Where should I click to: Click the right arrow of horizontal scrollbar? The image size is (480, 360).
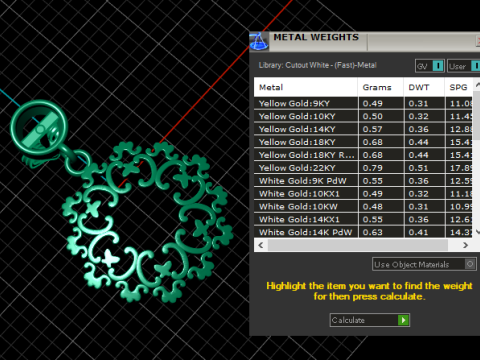tap(465, 245)
